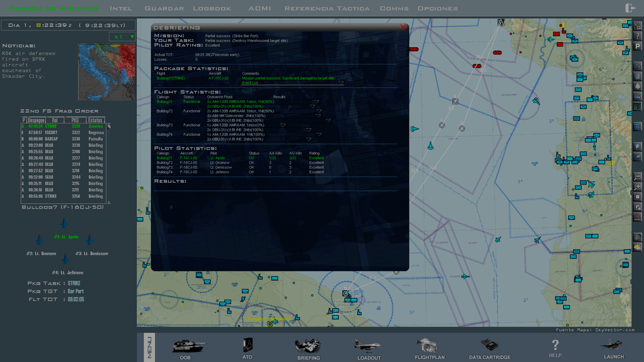Sort frag order by PKG column
The height and width of the screenshot is (362, 644).
click(75, 120)
